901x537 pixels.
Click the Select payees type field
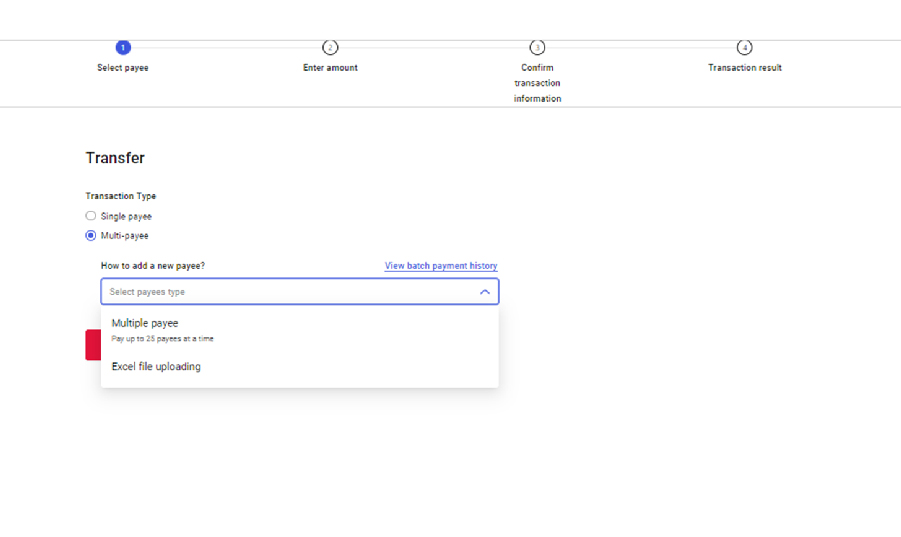point(280,292)
